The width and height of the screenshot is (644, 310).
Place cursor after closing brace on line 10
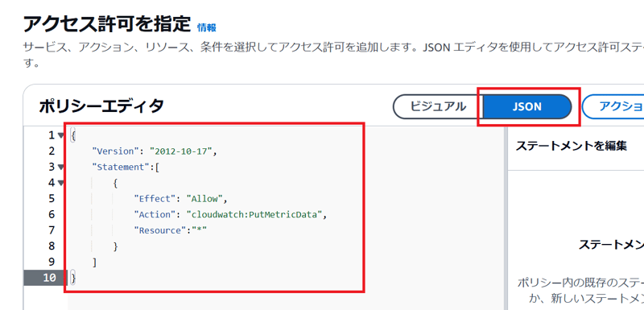(x=77, y=278)
